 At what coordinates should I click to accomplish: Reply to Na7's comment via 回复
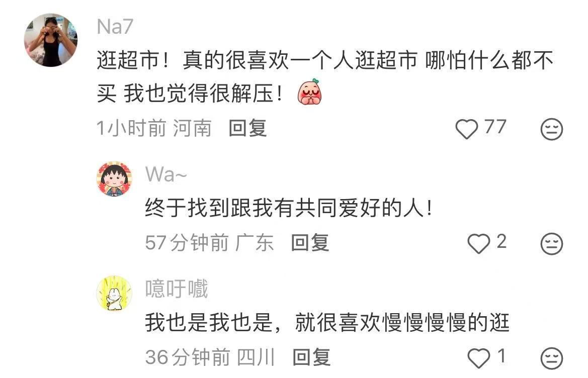tap(247, 128)
